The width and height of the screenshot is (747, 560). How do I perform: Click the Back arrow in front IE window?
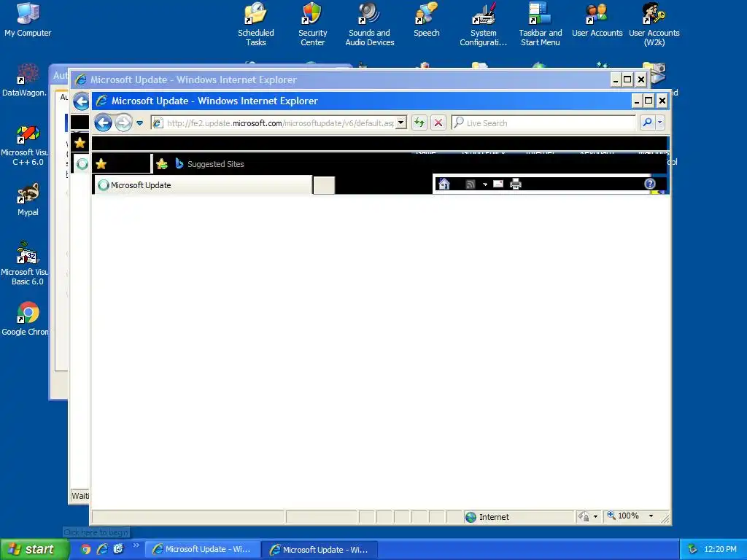click(103, 122)
